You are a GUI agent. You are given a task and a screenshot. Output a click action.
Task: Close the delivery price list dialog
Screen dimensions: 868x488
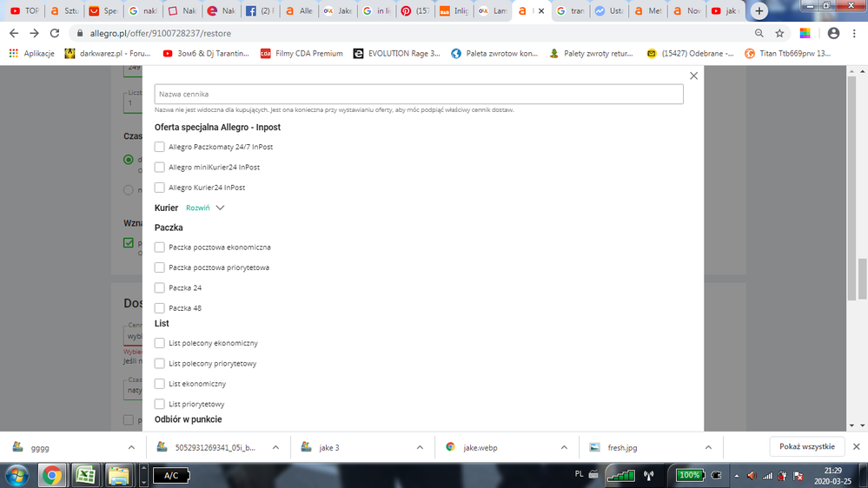(693, 76)
